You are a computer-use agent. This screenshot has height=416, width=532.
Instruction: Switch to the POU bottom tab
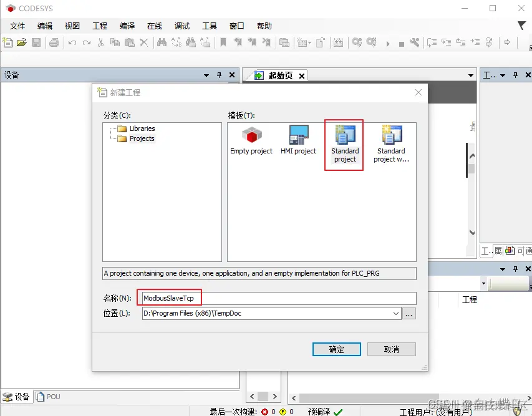pos(48,397)
